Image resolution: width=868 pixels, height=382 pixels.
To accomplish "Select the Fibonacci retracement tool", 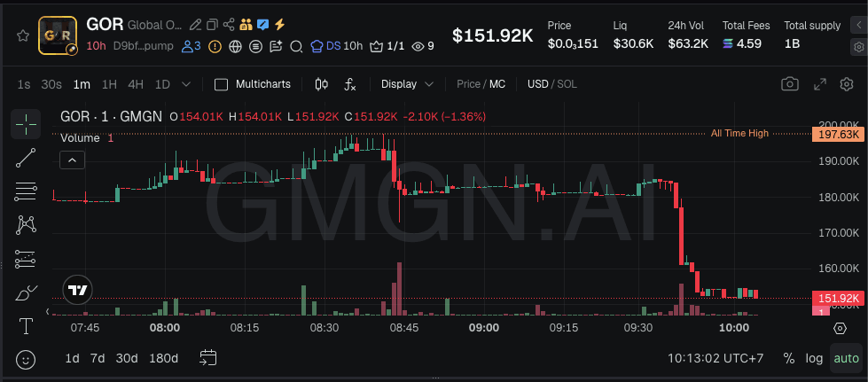I will [26, 191].
